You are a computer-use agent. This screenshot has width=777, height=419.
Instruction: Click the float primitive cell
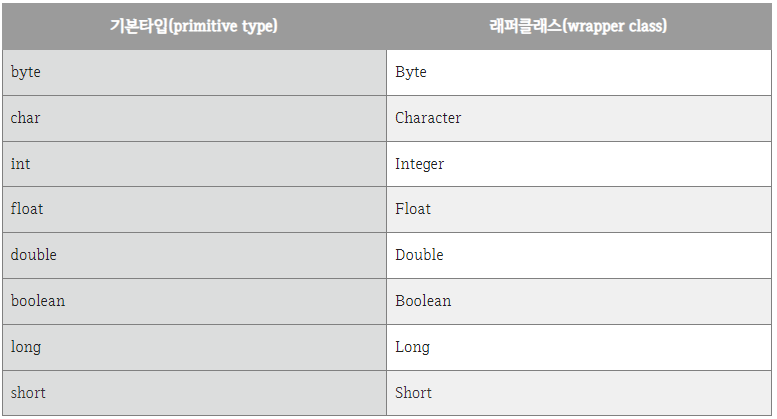click(194, 210)
